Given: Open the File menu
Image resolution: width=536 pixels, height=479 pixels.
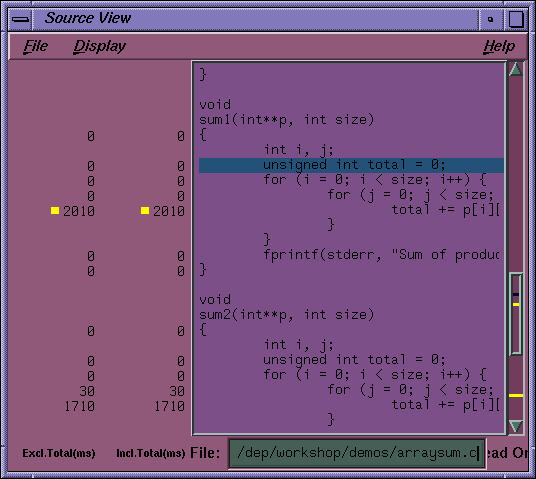Looking at the screenshot, I should (x=36, y=46).
